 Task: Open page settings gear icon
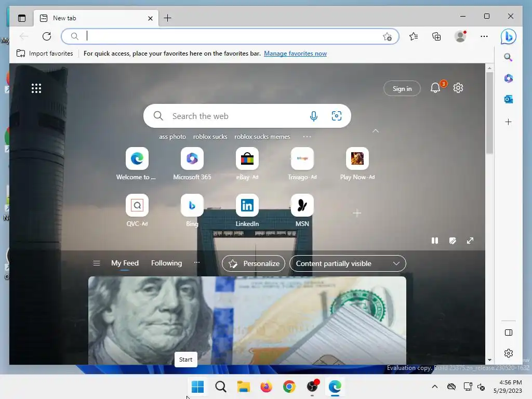pyautogui.click(x=458, y=88)
